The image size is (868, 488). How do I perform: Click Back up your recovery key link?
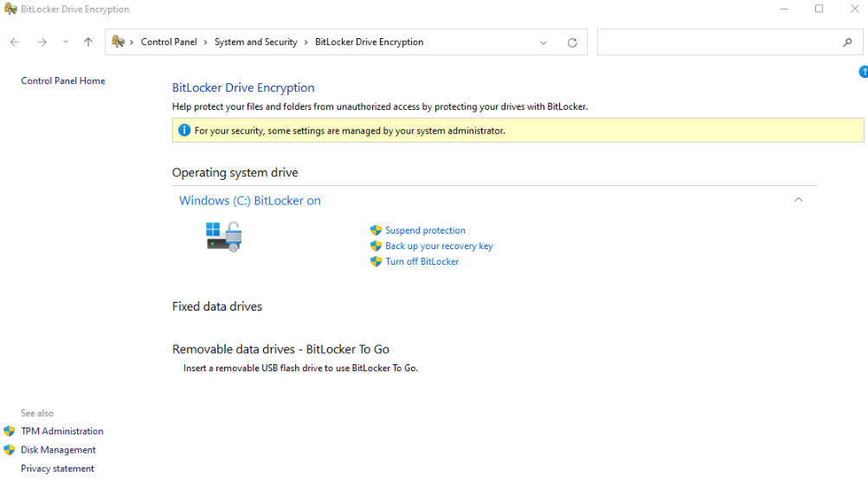(439, 246)
